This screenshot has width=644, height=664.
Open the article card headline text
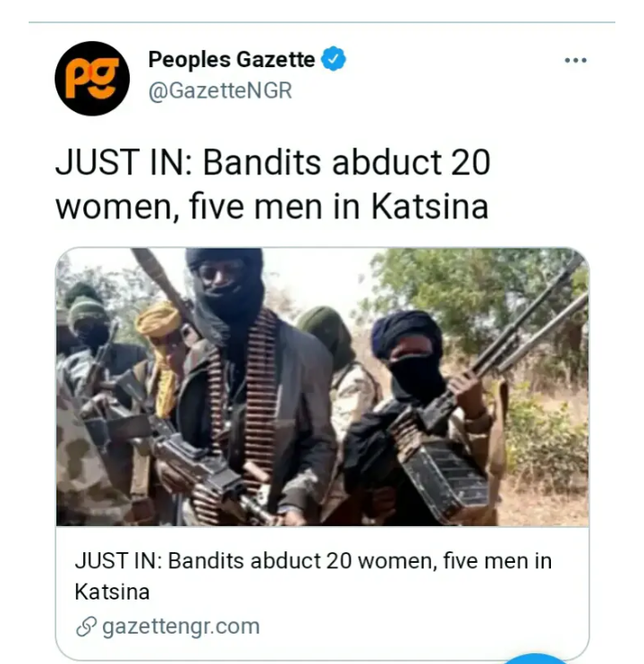[x=313, y=576]
